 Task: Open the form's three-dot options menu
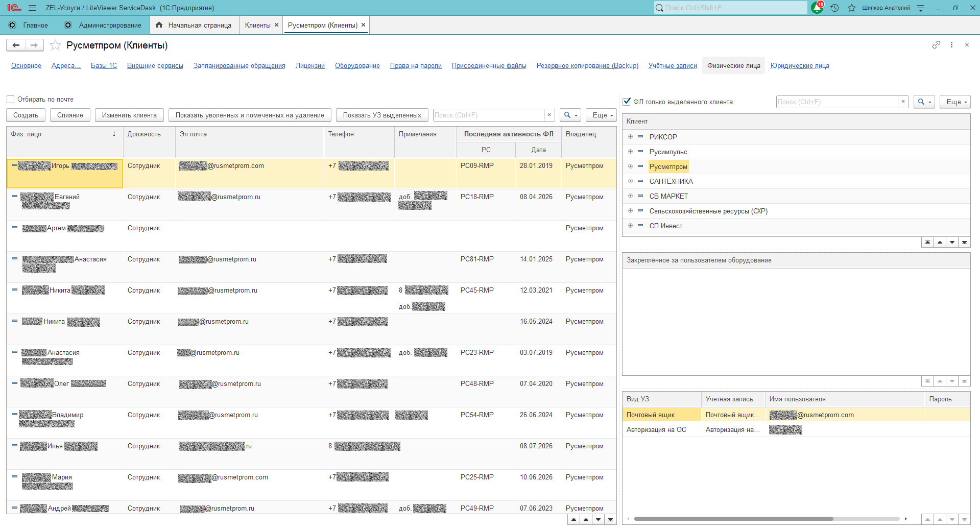[951, 45]
